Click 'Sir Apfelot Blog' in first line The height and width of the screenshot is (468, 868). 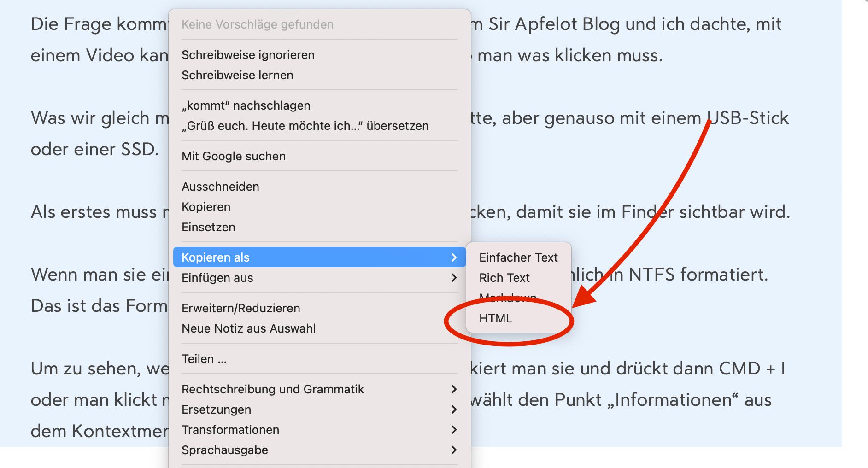554,24
